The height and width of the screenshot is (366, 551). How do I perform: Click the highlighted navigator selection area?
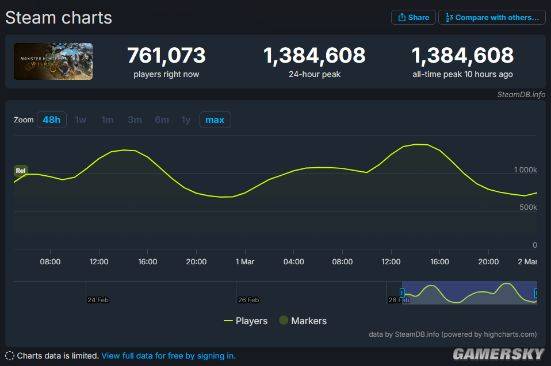tap(469, 293)
